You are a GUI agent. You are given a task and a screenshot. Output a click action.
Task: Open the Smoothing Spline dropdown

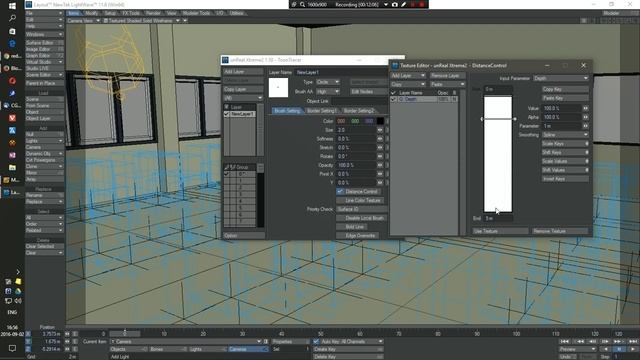[565, 135]
